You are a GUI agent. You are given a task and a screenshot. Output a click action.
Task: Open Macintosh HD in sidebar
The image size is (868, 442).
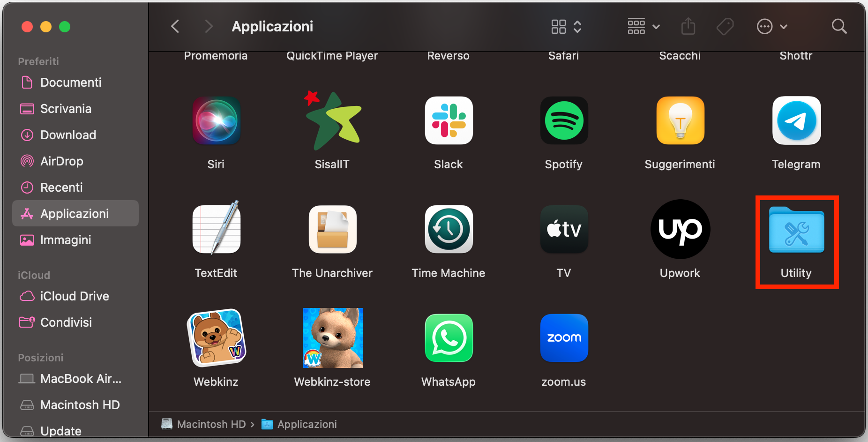click(x=75, y=405)
